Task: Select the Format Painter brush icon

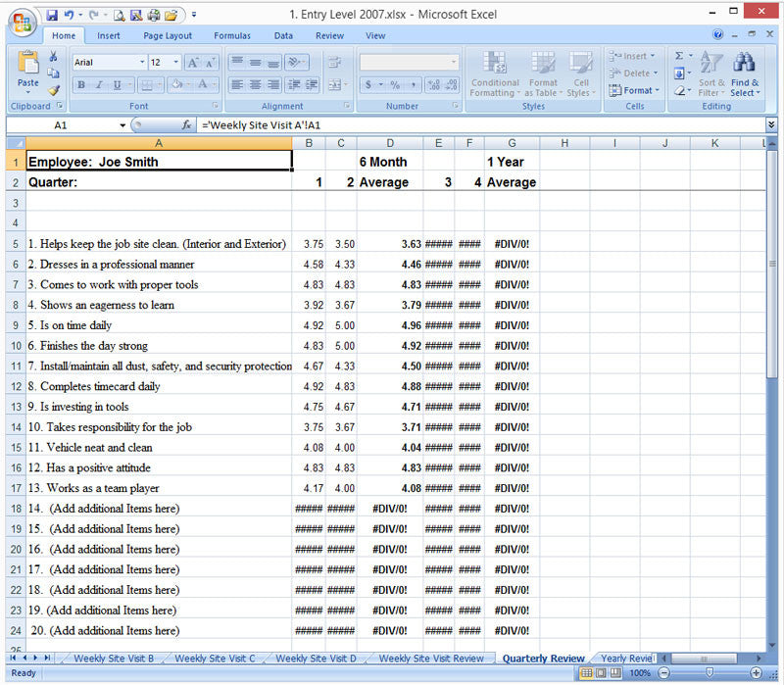Action: pos(54,91)
